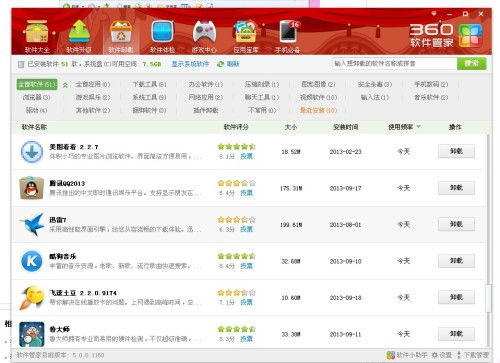Click 显示系统软件 link
500x363 pixels.
[190, 64]
